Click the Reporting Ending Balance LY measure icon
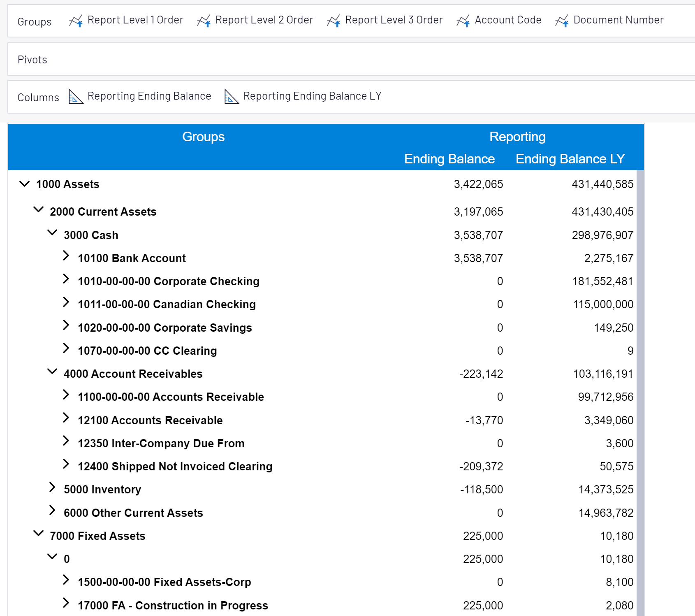This screenshot has width=695, height=616. [x=231, y=96]
